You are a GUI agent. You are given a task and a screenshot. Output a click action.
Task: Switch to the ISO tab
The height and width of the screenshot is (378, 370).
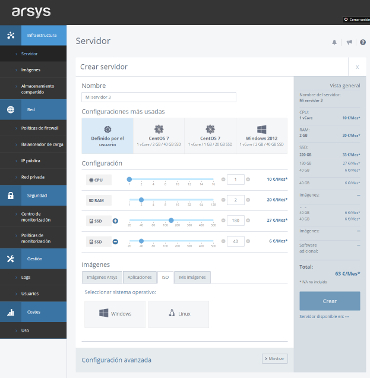tap(165, 277)
